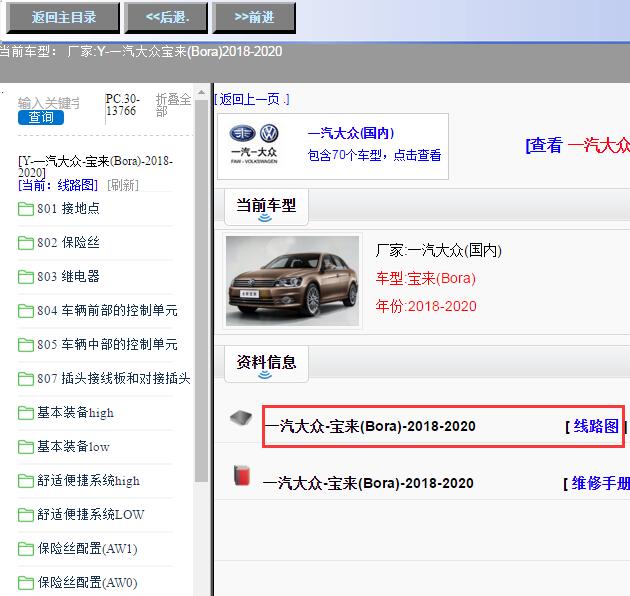Viewport: 630px width, 596px height.
Task: Select tree item 基本装备low
Action: click(x=74, y=446)
